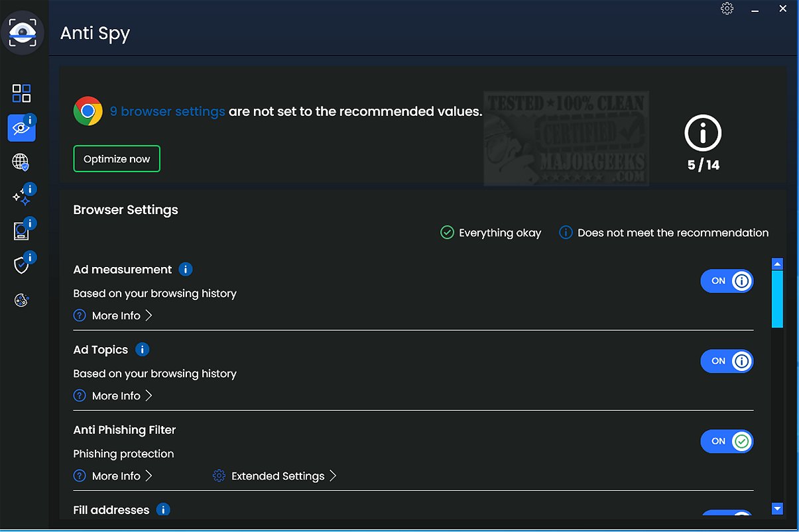Click question mark icon under Ad measurement

pyautogui.click(x=80, y=316)
